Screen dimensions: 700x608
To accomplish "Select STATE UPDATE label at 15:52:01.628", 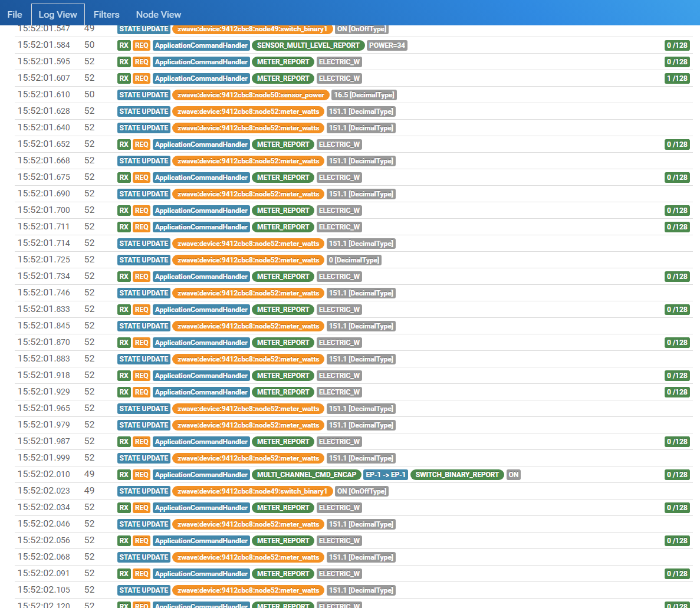I will click(144, 111).
